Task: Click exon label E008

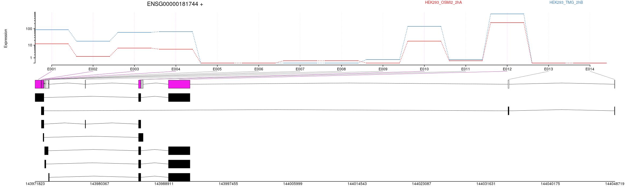Action: pyautogui.click(x=341, y=69)
